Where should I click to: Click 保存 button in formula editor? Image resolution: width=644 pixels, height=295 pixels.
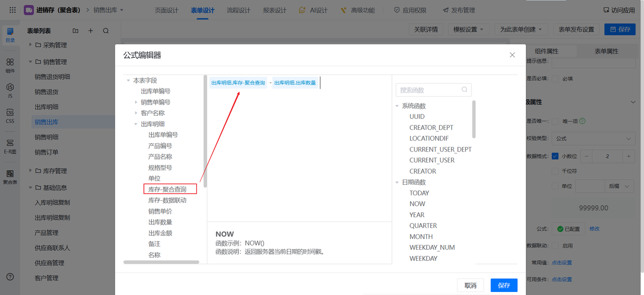pos(504,285)
